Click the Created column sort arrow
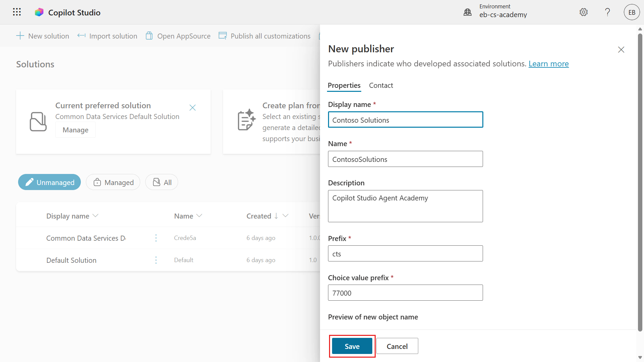Viewport: 644px width, 362px height. pyautogui.click(x=276, y=216)
